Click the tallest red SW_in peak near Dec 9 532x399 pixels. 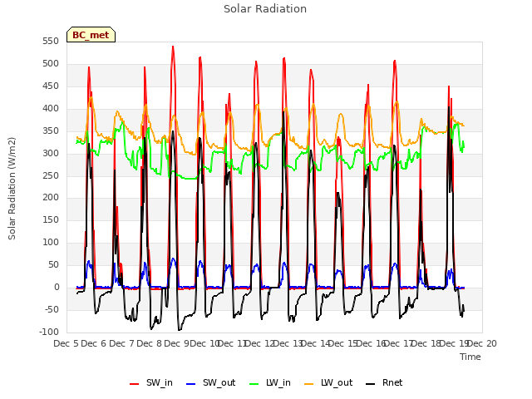[173, 47]
